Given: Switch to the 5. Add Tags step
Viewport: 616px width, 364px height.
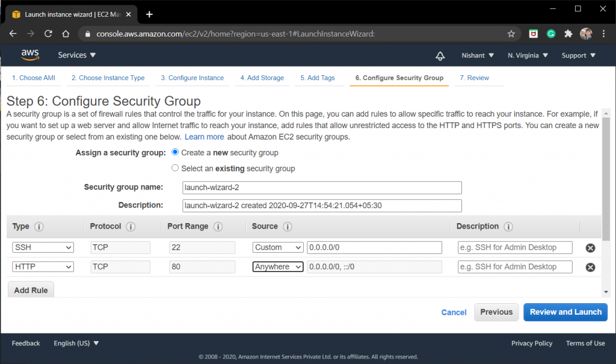Looking at the screenshot, I should pyautogui.click(x=319, y=78).
